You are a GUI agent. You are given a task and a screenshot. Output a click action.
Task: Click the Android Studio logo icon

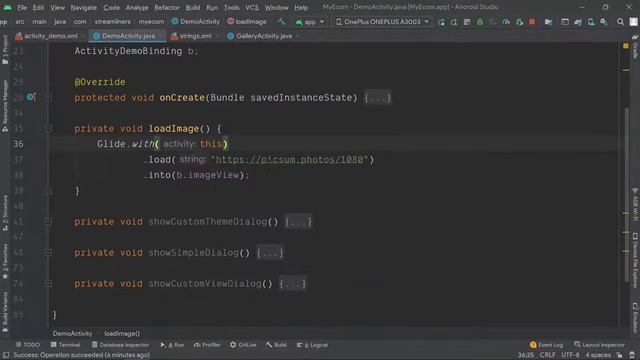pos(7,7)
